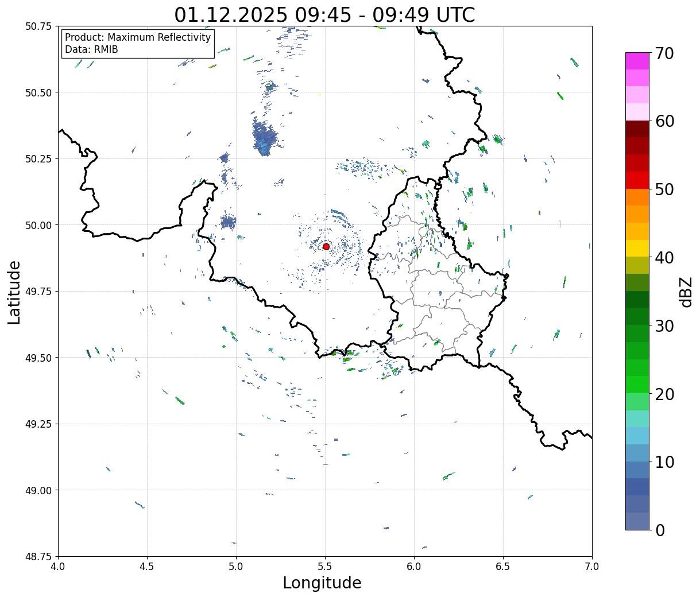Viewport: 700px width, 597px height.
Task: Click the plot title showing 09:45 - 09:49 UTC
Action: (x=325, y=15)
